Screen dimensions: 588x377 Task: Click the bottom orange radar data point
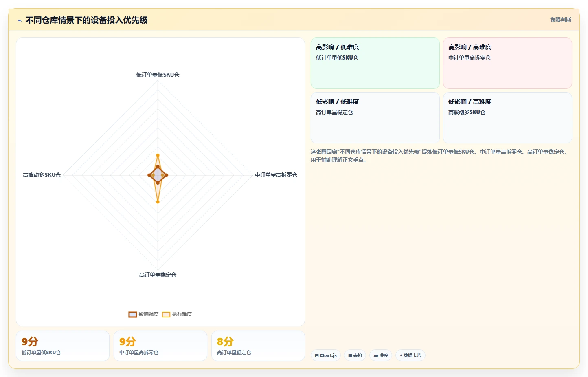point(158,202)
